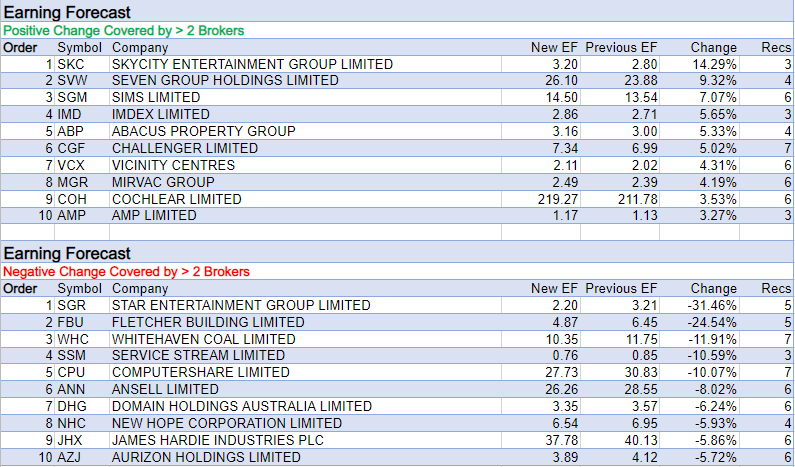Click the -24.54% change cell
This screenshot has width=795, height=467.
pyautogui.click(x=712, y=322)
